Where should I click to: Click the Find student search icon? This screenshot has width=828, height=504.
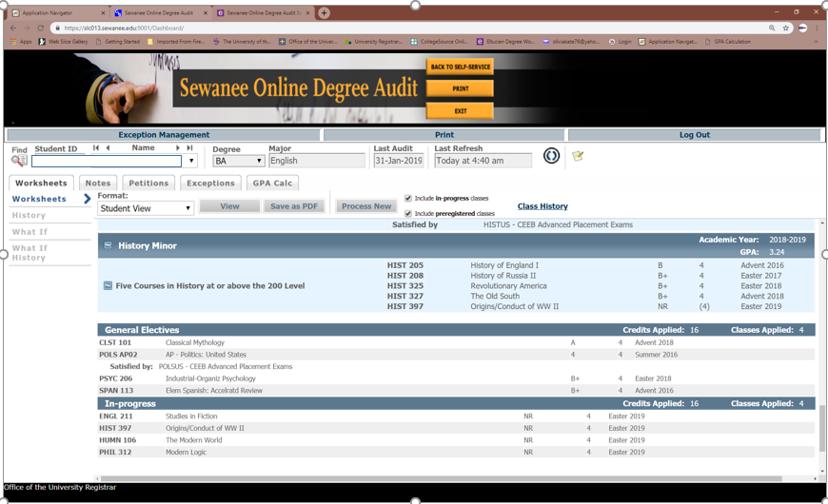(x=19, y=161)
